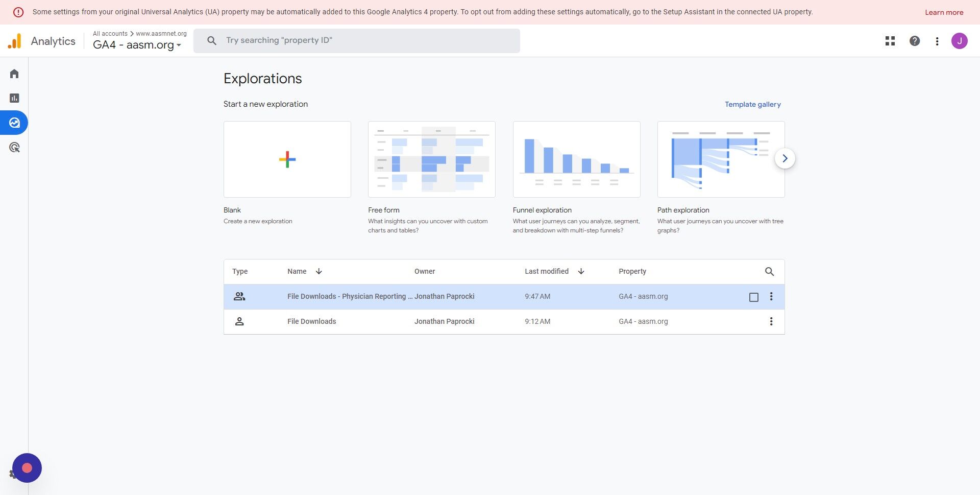
Task: Open the Free form template thumbnail
Action: tap(432, 159)
